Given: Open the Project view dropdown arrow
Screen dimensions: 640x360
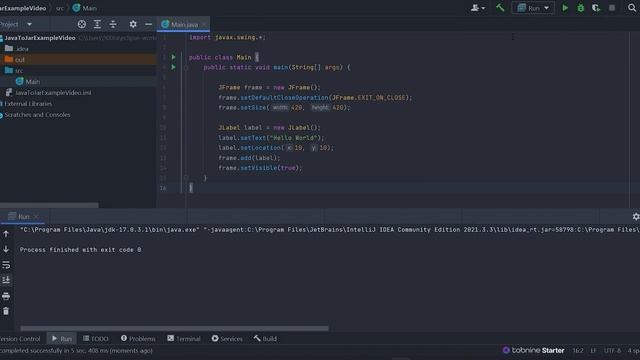Looking at the screenshot, I should pos(29,24).
